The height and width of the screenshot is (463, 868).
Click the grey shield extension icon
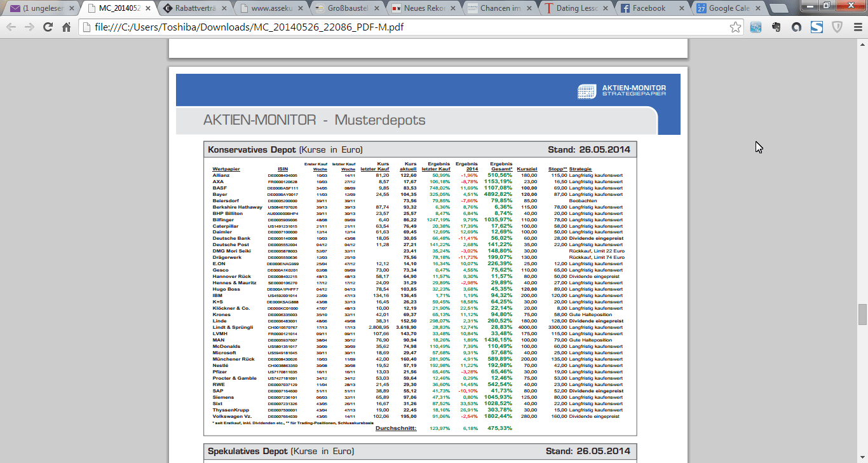click(x=837, y=27)
